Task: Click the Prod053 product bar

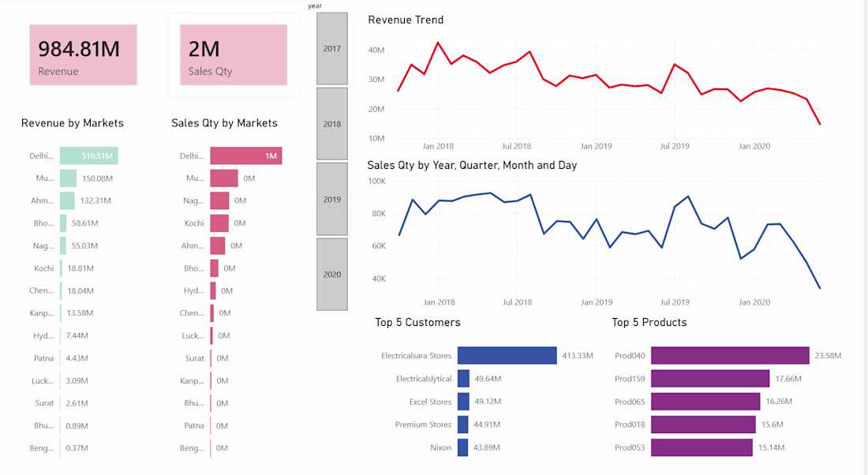Action: click(702, 447)
